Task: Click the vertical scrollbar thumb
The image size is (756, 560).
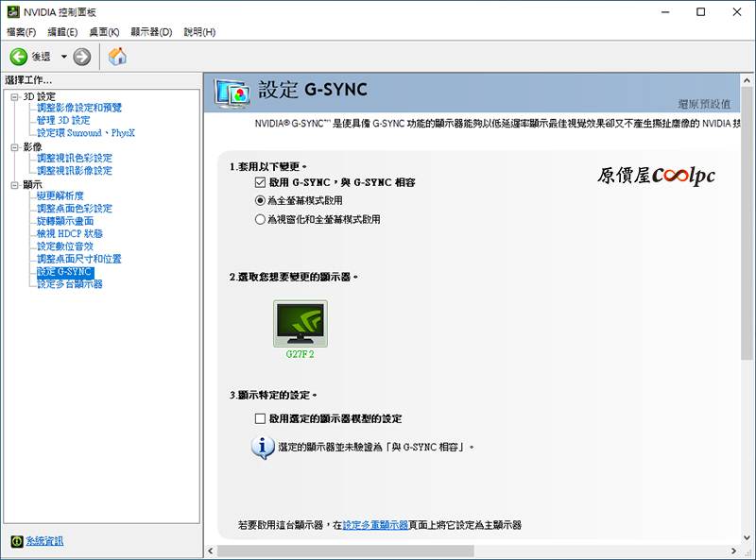Action: pos(747,223)
